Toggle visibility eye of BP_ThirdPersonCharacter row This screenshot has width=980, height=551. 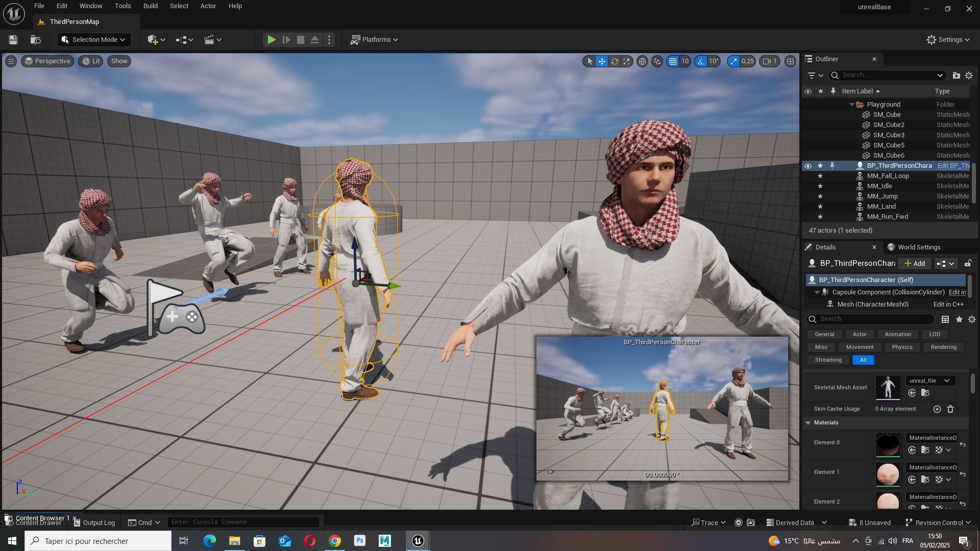pyautogui.click(x=807, y=166)
